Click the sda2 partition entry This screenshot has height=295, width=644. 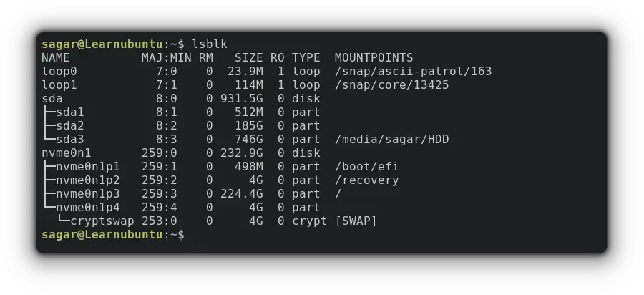(70, 126)
